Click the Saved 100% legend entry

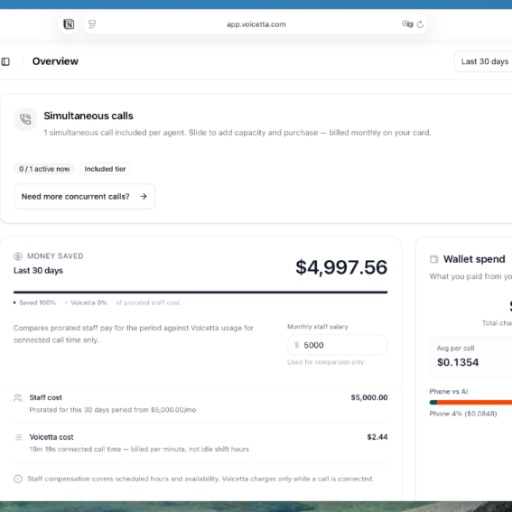tap(35, 303)
